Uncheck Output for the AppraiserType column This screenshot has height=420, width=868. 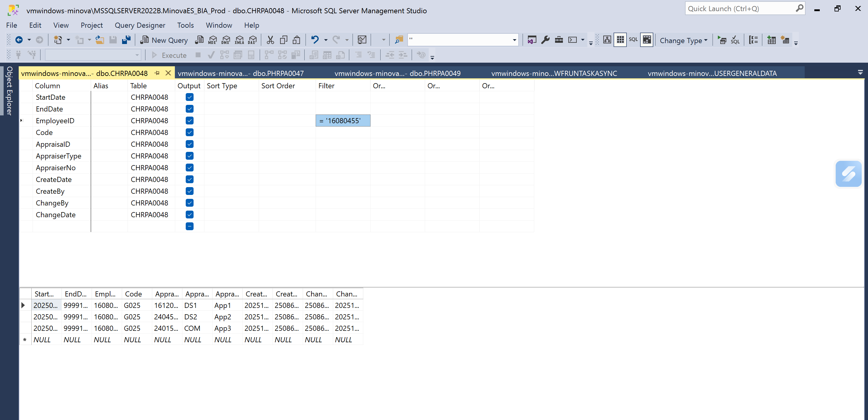(x=189, y=156)
